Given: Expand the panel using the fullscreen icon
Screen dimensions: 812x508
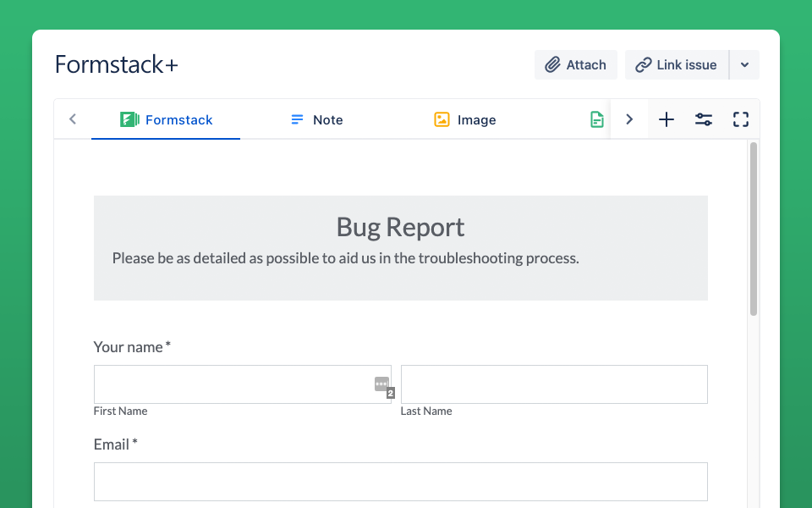Looking at the screenshot, I should tap(741, 120).
